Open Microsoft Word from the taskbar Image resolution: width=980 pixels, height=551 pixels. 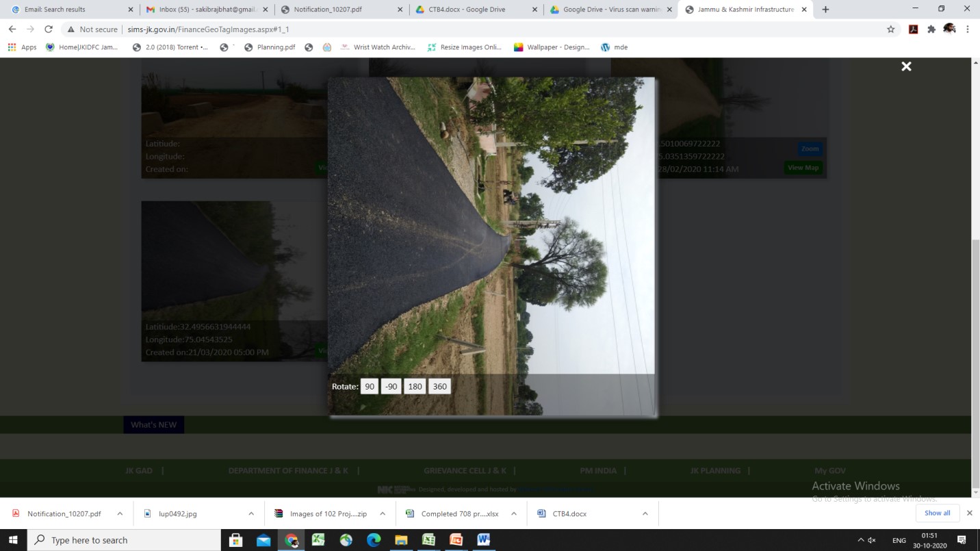(483, 540)
